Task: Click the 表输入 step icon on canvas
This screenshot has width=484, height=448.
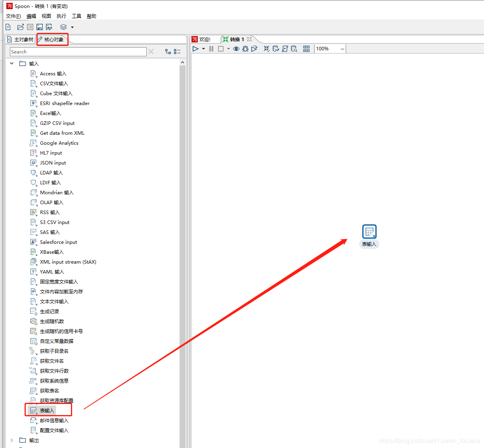Action: tap(369, 232)
